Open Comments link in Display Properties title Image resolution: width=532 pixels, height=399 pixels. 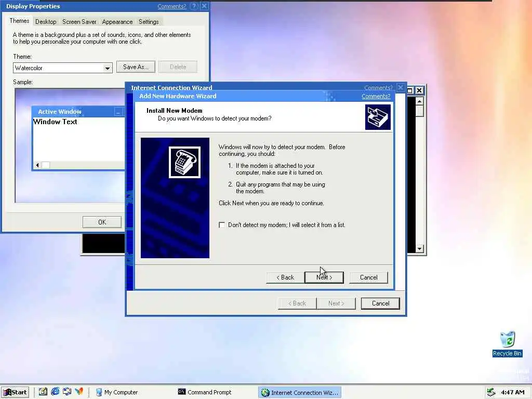171,6
